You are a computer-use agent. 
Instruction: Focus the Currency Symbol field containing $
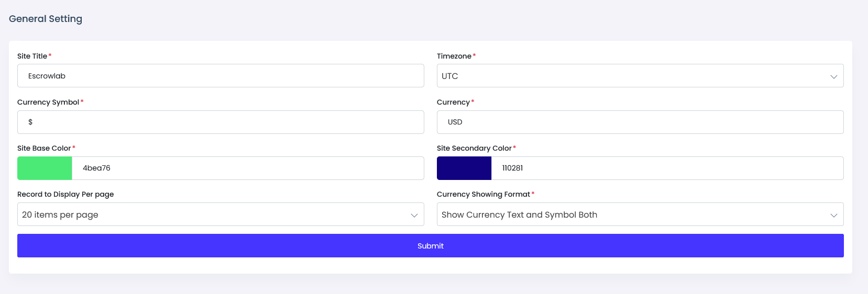(220, 122)
